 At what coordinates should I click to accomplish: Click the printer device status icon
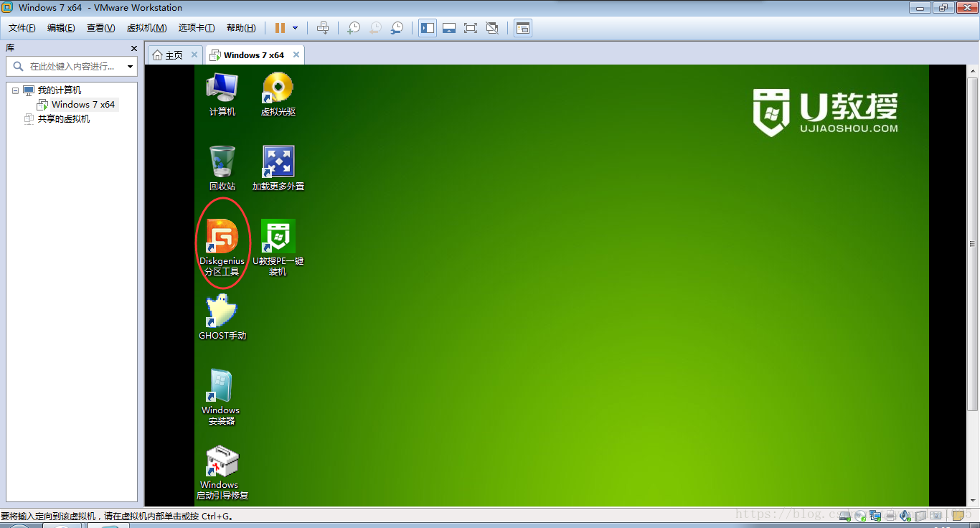[x=890, y=516]
